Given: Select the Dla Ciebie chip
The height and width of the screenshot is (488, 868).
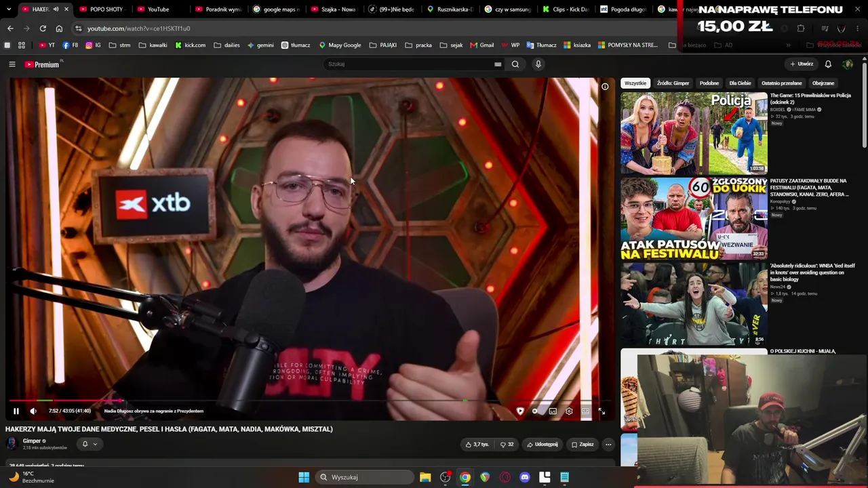Looking at the screenshot, I should (x=740, y=83).
